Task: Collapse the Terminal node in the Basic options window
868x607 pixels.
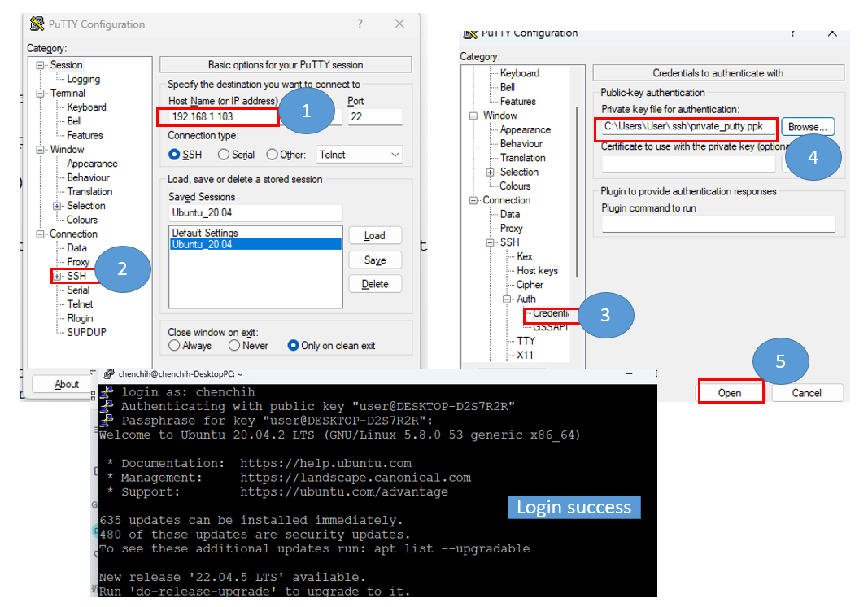Action: (x=40, y=94)
